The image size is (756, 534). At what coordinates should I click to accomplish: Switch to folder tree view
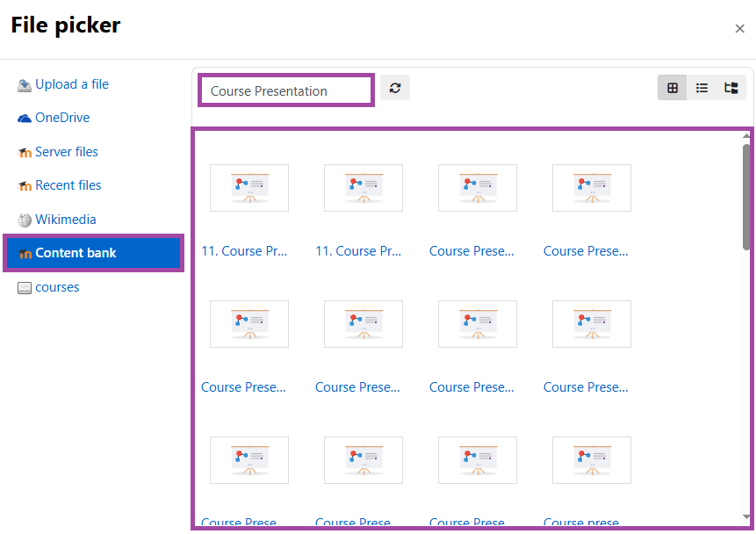click(x=731, y=88)
